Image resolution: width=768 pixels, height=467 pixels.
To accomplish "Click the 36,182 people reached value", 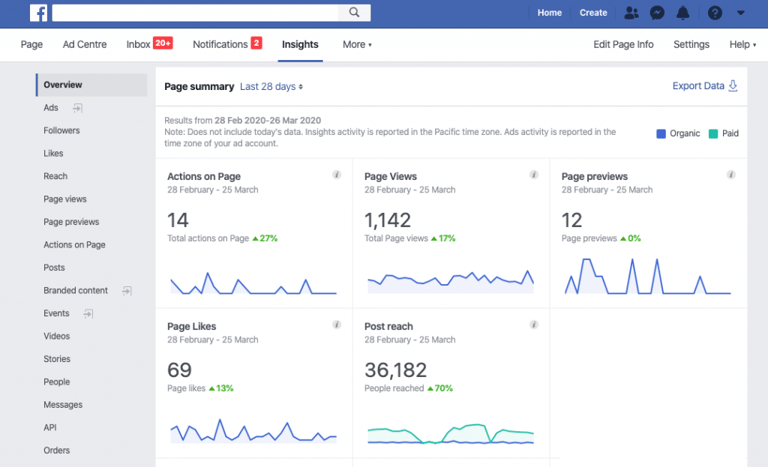I will point(396,370).
